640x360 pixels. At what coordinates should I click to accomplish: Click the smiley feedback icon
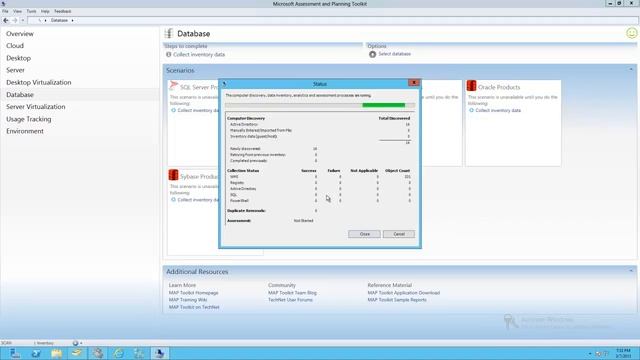[631, 33]
